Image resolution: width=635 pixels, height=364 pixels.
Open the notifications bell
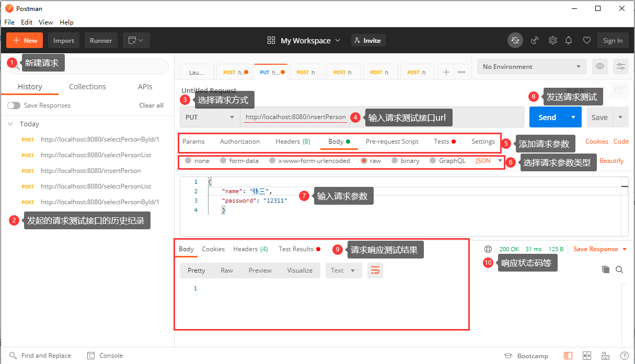(569, 40)
